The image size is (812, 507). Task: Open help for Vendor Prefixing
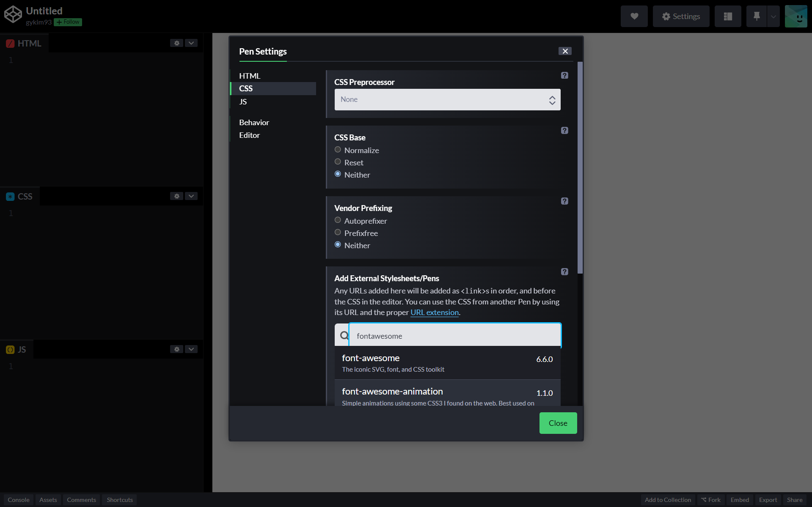(564, 201)
